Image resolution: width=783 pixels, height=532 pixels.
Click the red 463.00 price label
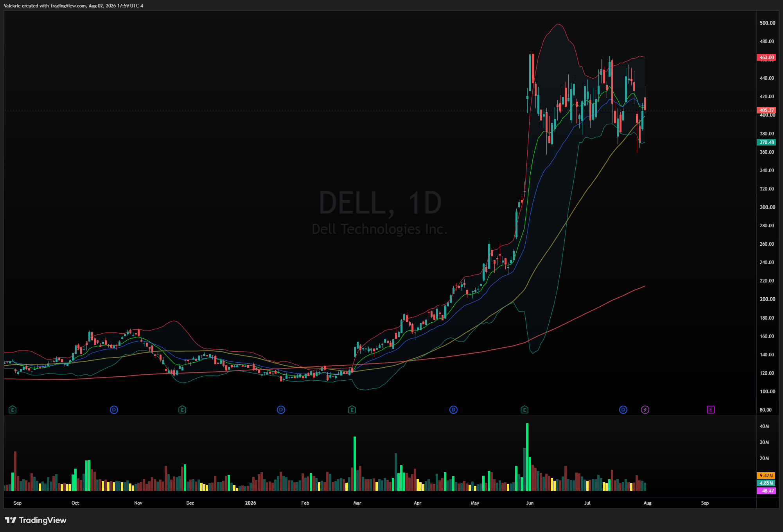click(767, 58)
